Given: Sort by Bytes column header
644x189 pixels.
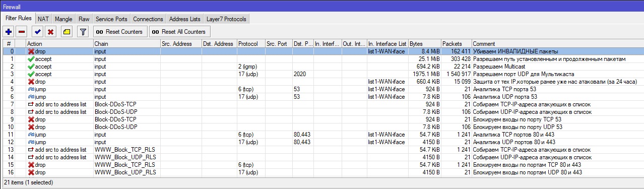Looking at the screenshot, I should click(425, 44).
